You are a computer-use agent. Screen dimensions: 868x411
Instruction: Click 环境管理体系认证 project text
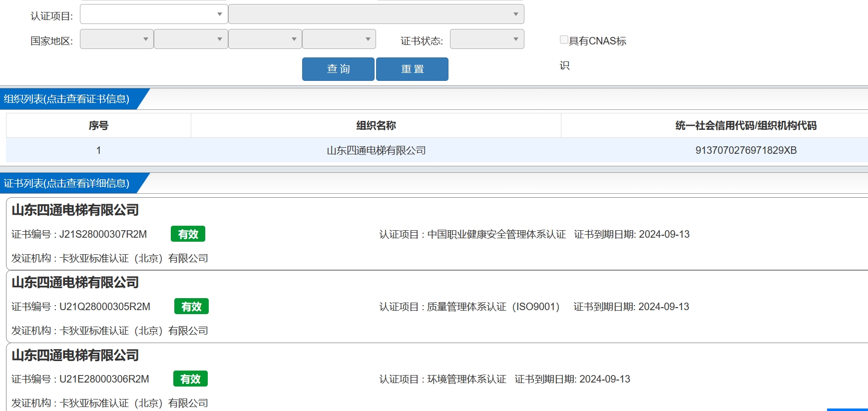click(466, 379)
